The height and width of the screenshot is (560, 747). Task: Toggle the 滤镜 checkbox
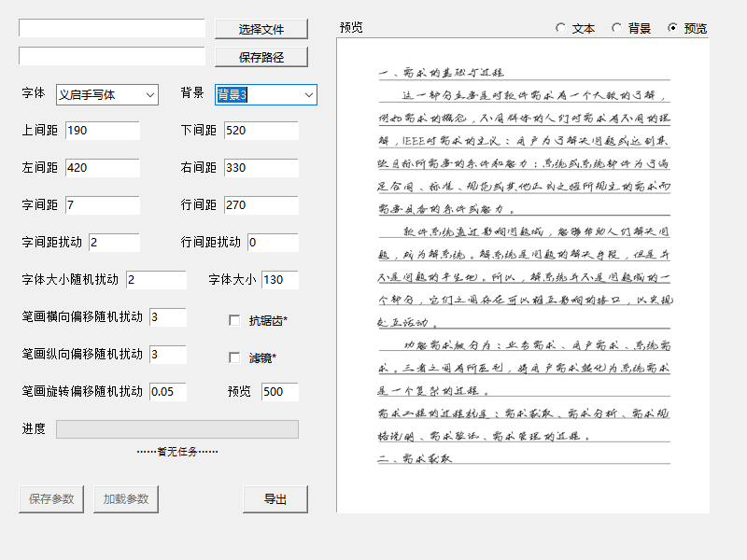point(234,357)
